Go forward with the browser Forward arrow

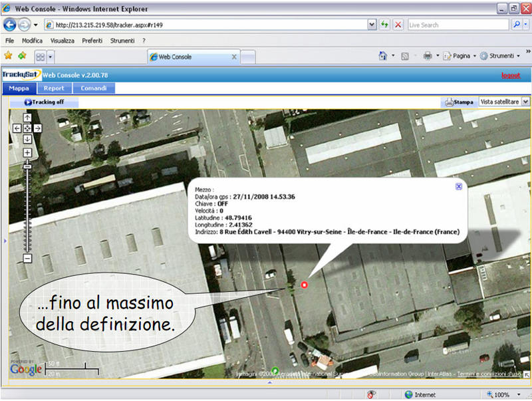pos(24,25)
